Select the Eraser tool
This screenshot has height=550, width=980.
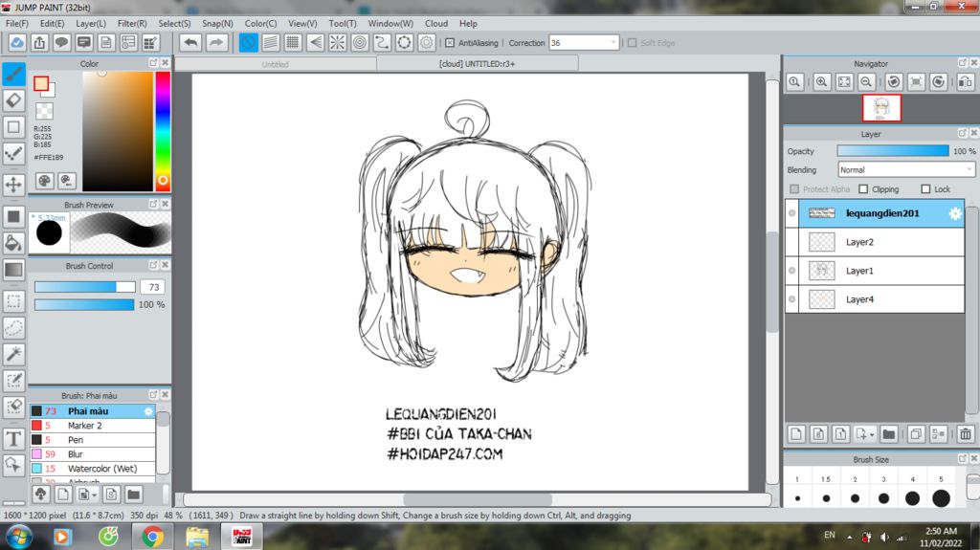point(13,100)
